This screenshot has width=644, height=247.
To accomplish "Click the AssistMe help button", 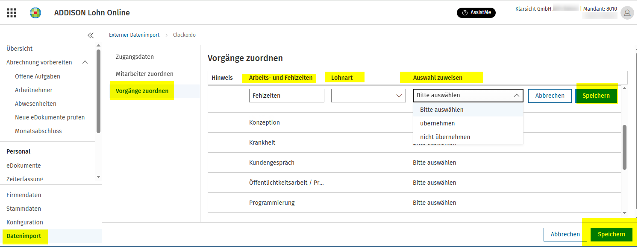I will 476,13.
